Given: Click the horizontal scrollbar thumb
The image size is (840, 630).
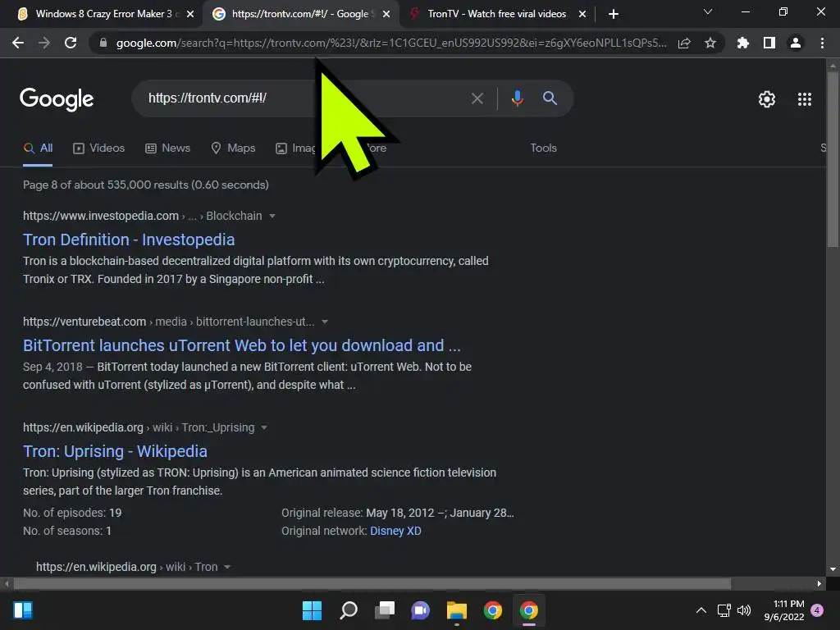Looking at the screenshot, I should click(x=372, y=584).
